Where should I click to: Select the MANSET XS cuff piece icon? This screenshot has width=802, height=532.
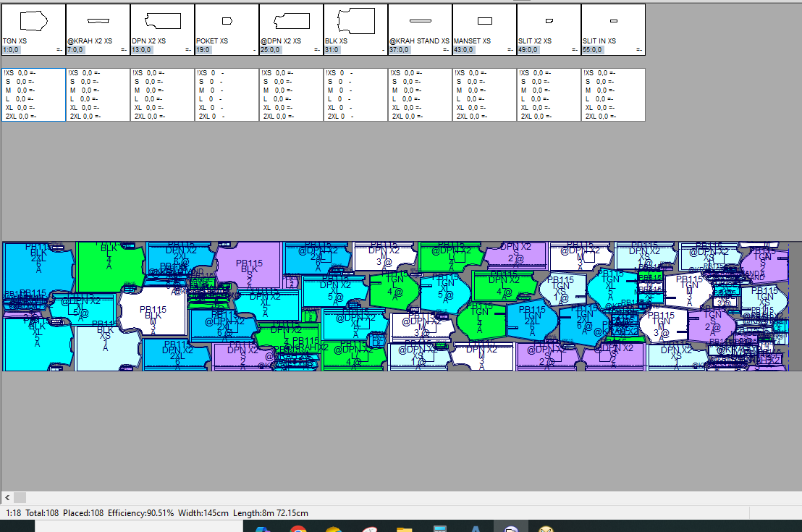(484, 21)
